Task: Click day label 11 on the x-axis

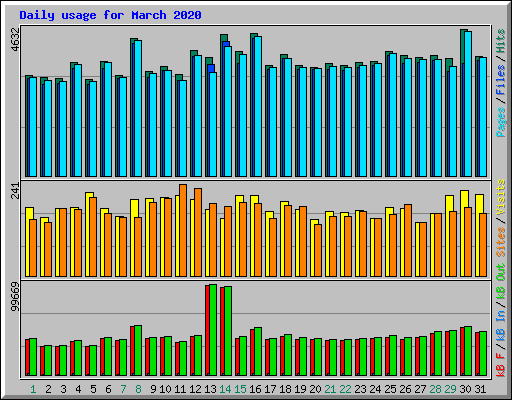Action: tap(180, 389)
